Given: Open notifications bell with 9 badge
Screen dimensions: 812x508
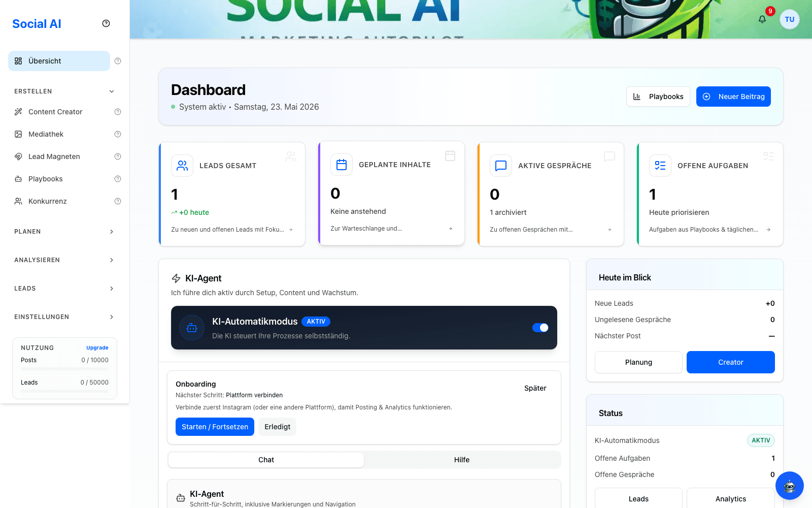Looking at the screenshot, I should pyautogui.click(x=762, y=19).
